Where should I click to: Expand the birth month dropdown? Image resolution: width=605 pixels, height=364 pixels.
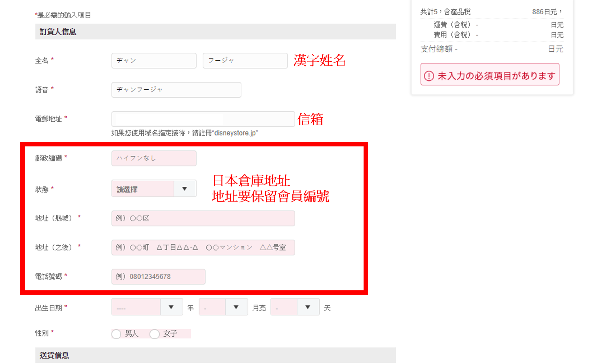click(x=223, y=307)
